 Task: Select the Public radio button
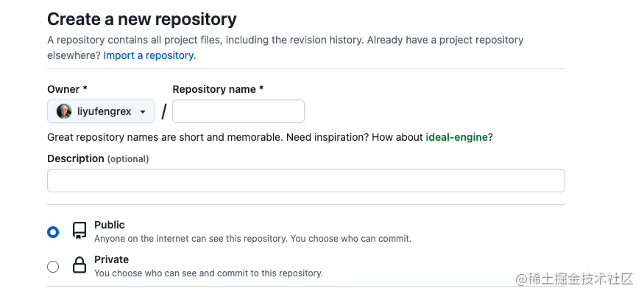point(53,232)
